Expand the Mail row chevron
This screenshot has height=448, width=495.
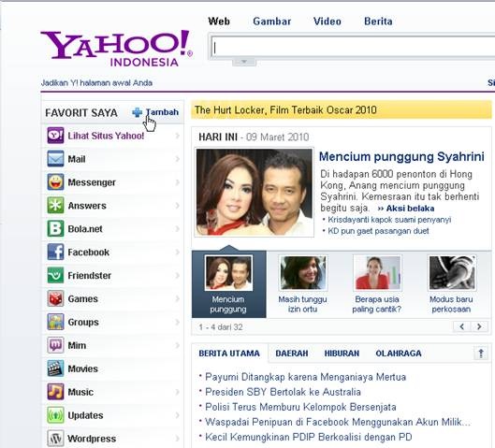pyautogui.click(x=178, y=159)
